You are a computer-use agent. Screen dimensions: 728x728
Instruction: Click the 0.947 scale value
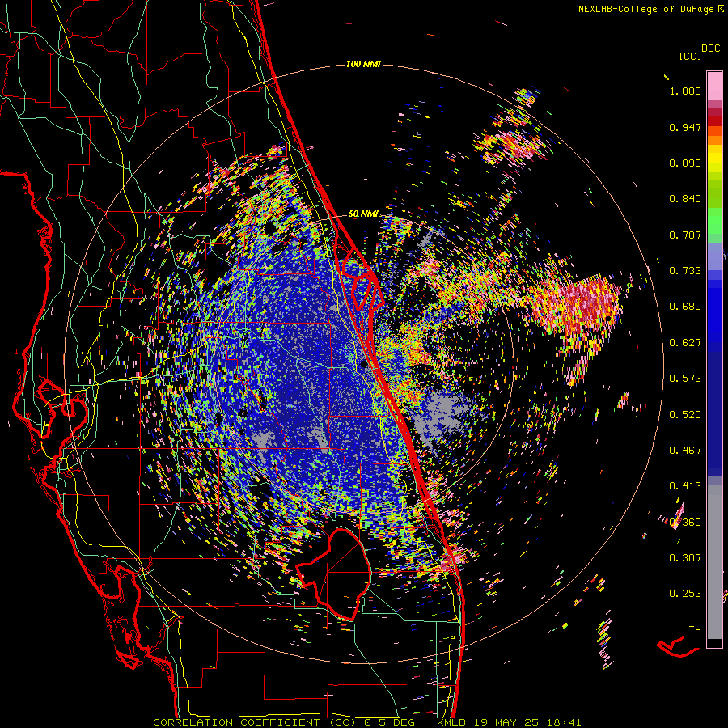[685, 127]
